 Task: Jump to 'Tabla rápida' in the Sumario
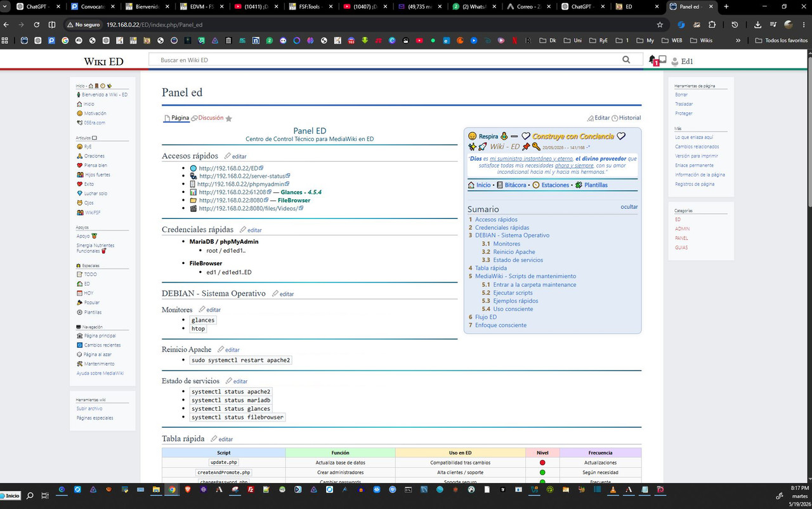pyautogui.click(x=491, y=268)
